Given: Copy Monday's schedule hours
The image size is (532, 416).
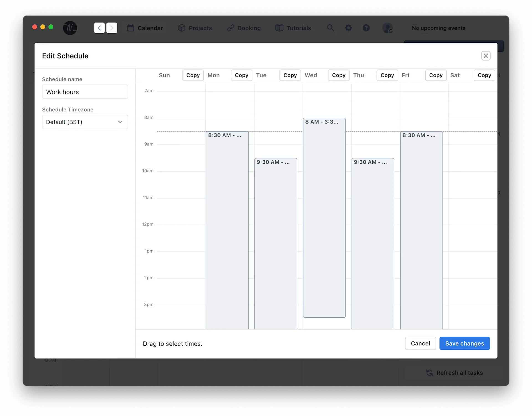Looking at the screenshot, I should [241, 75].
